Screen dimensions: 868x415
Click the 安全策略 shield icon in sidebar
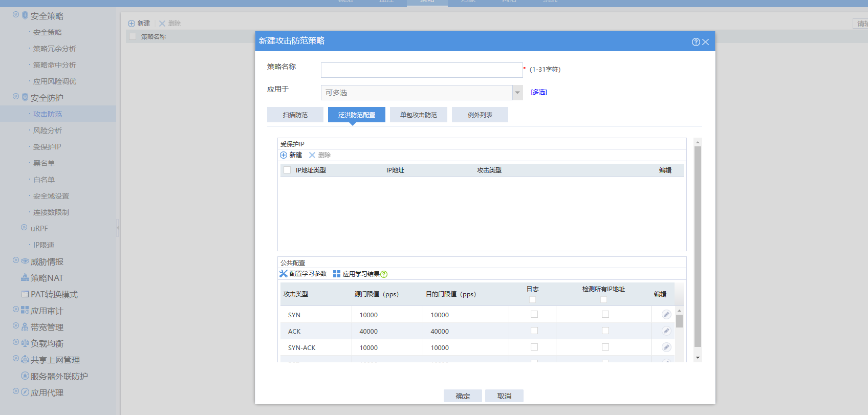pos(25,15)
